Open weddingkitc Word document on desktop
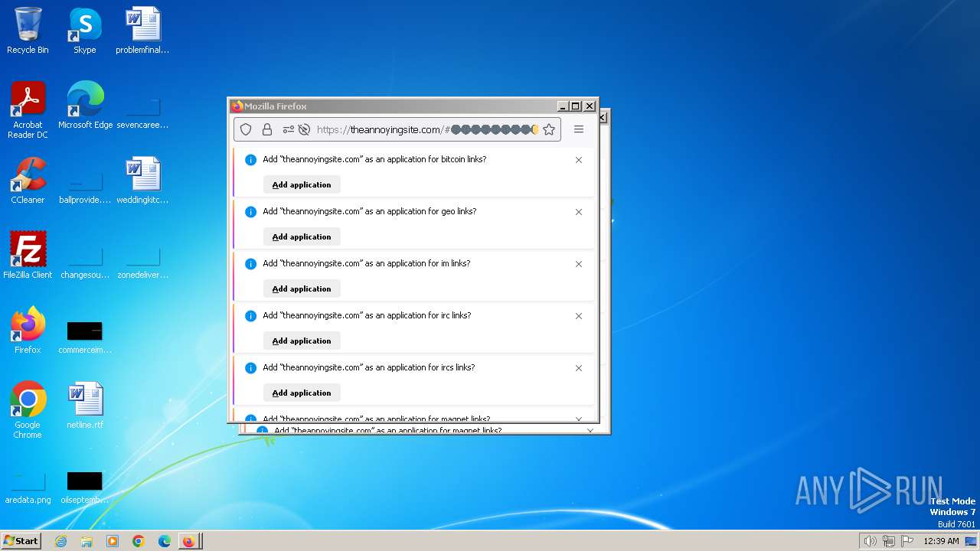Screen dimensions: 980x551 [x=142, y=181]
